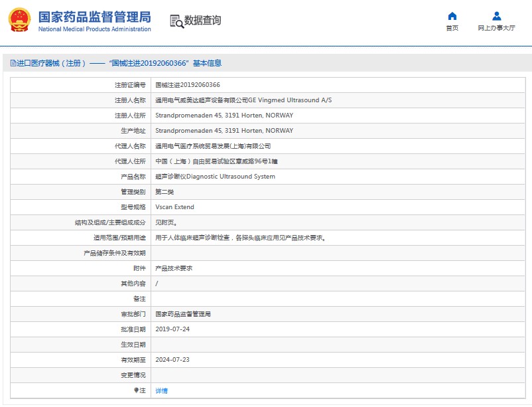Click the 数据查询 magnifier document icon
532x407 pixels.
click(x=176, y=21)
